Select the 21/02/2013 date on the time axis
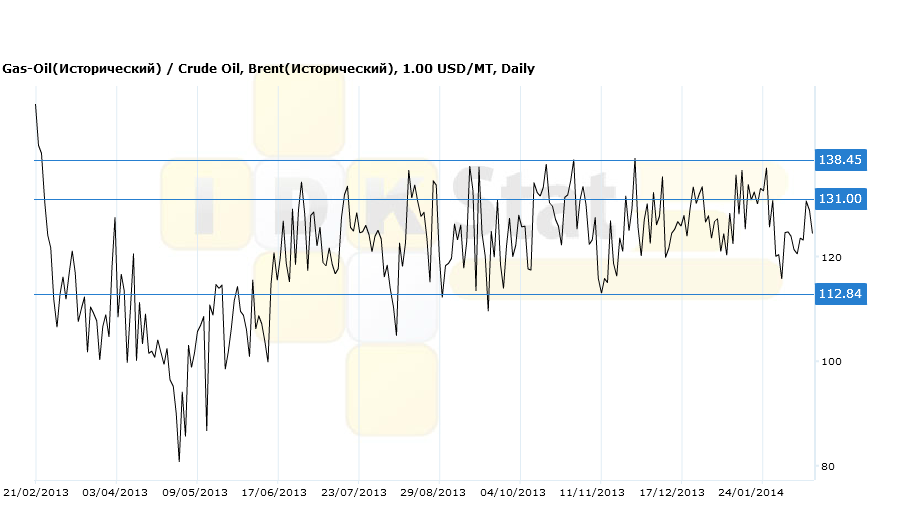Image resolution: width=908 pixels, height=509 pixels. click(36, 493)
